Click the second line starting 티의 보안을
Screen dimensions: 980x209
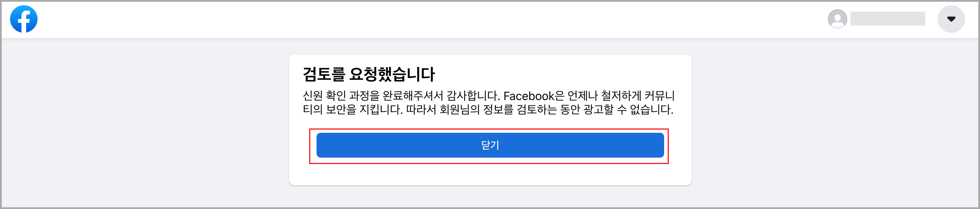click(488, 110)
